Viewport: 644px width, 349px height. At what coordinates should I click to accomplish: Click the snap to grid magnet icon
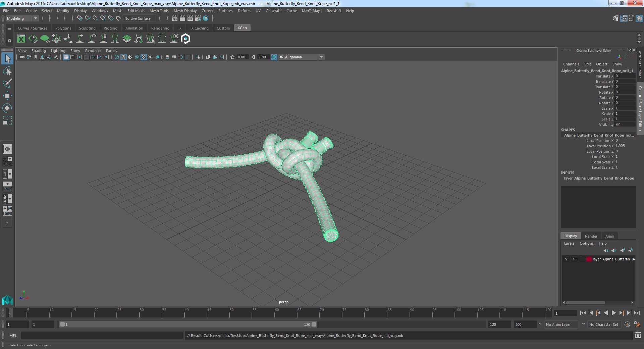pyautogui.click(x=79, y=18)
